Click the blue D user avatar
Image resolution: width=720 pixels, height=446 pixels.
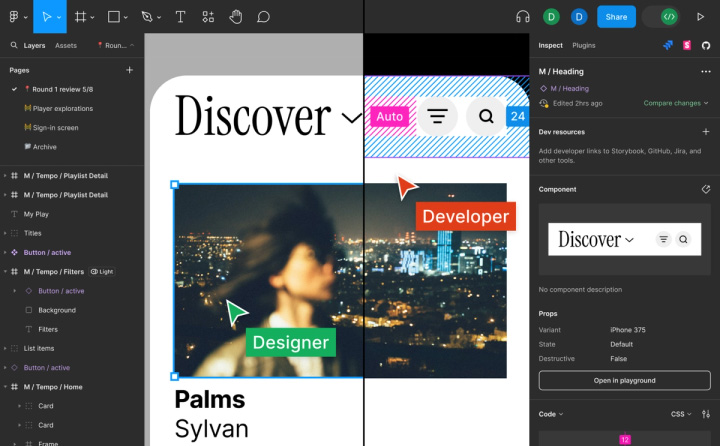pos(579,17)
